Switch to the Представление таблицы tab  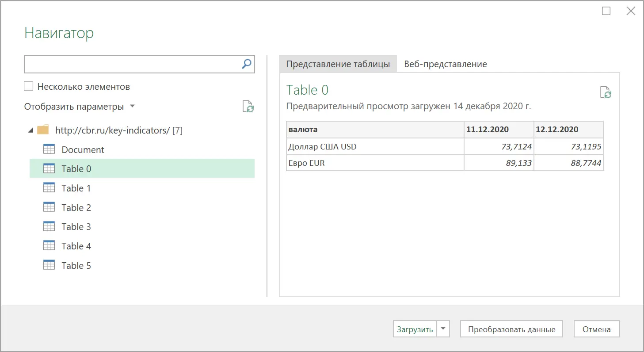coord(338,64)
